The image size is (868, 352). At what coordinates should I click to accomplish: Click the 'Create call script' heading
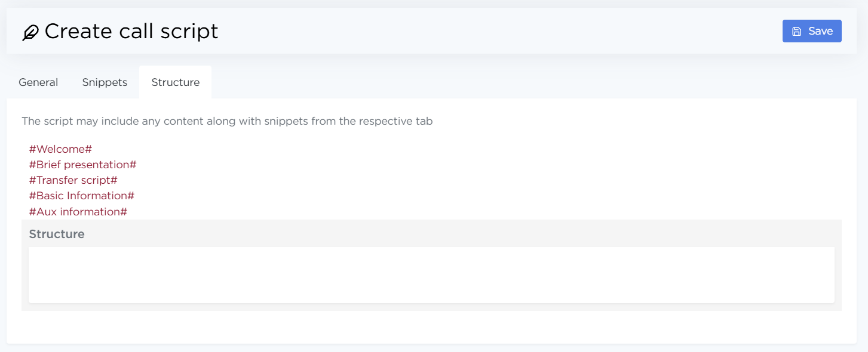(x=131, y=32)
